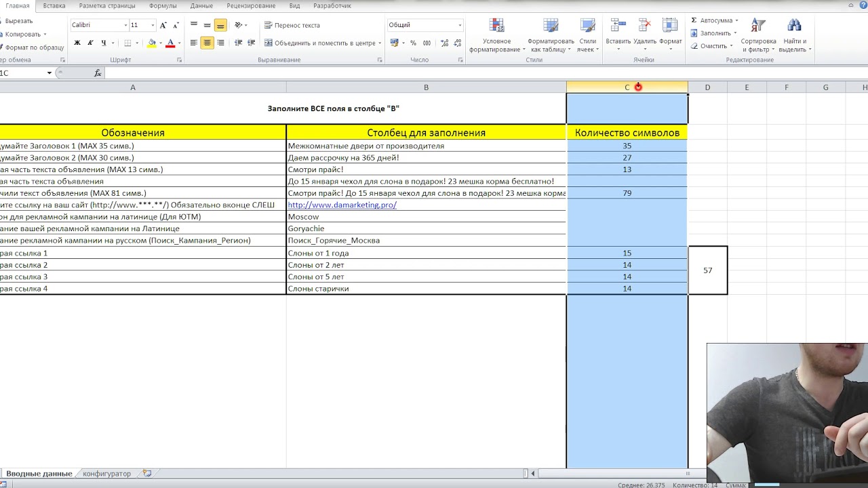Select column D header
Viewport: 868px width, 488px height.
tap(707, 87)
